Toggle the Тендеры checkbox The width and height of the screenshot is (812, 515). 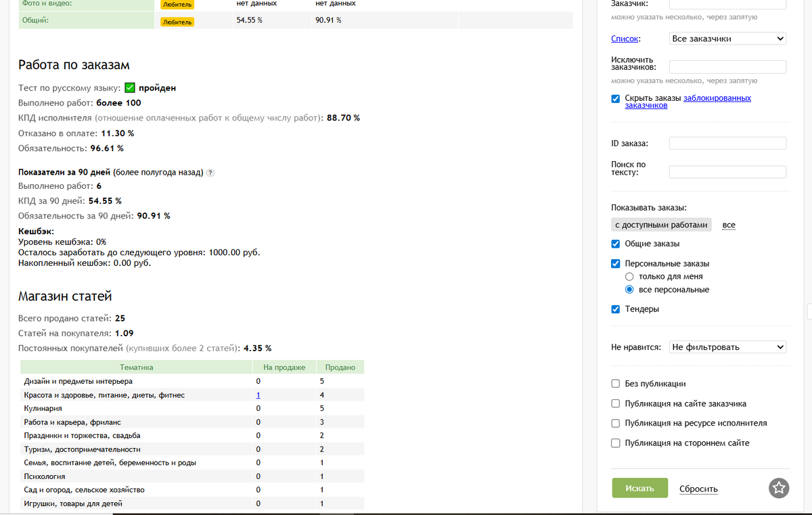(615, 309)
